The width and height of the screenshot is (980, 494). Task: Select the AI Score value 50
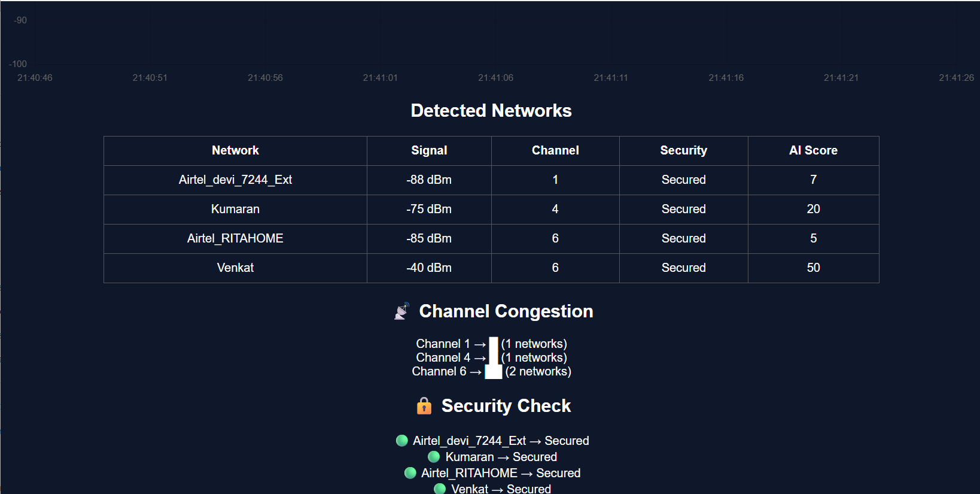(x=813, y=268)
